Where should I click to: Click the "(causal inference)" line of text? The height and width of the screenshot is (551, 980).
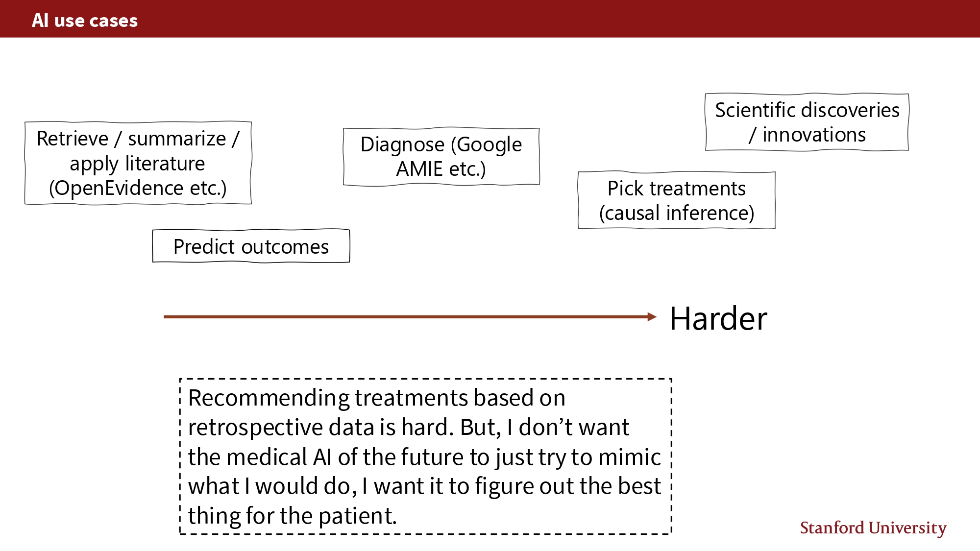pos(676,213)
